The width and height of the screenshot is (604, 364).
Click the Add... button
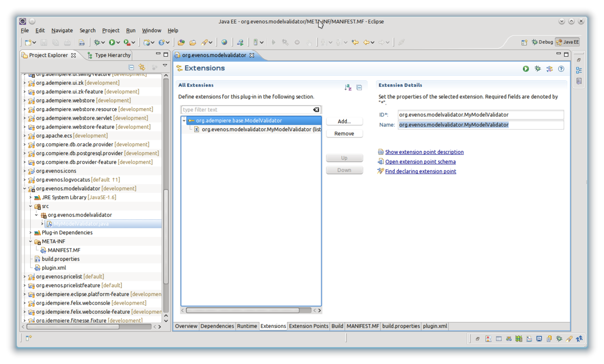pos(344,122)
